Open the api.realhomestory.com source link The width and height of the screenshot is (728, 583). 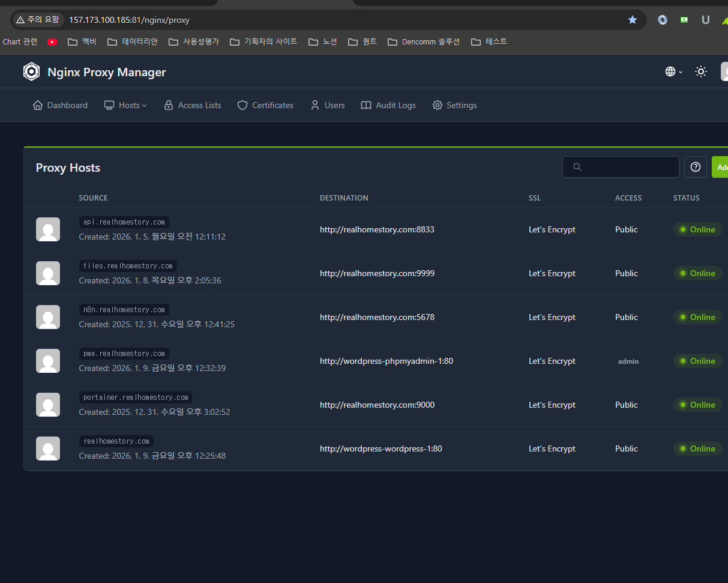(x=124, y=222)
